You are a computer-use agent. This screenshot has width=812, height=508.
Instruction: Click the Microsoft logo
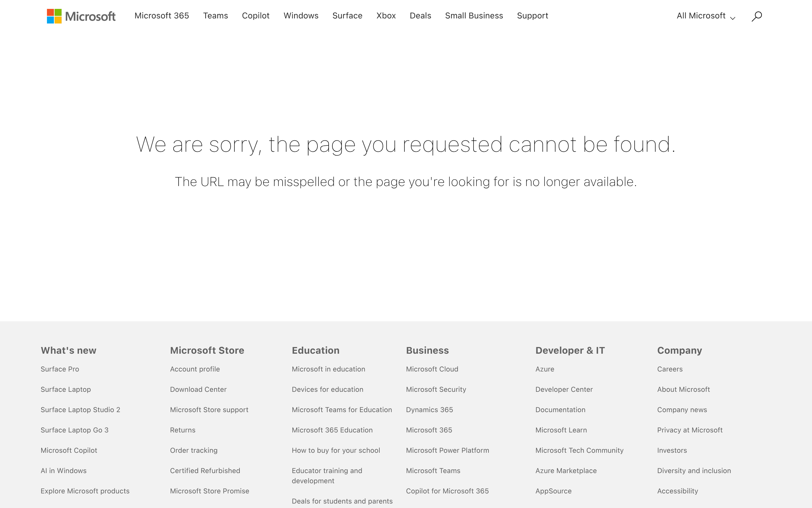(81, 16)
